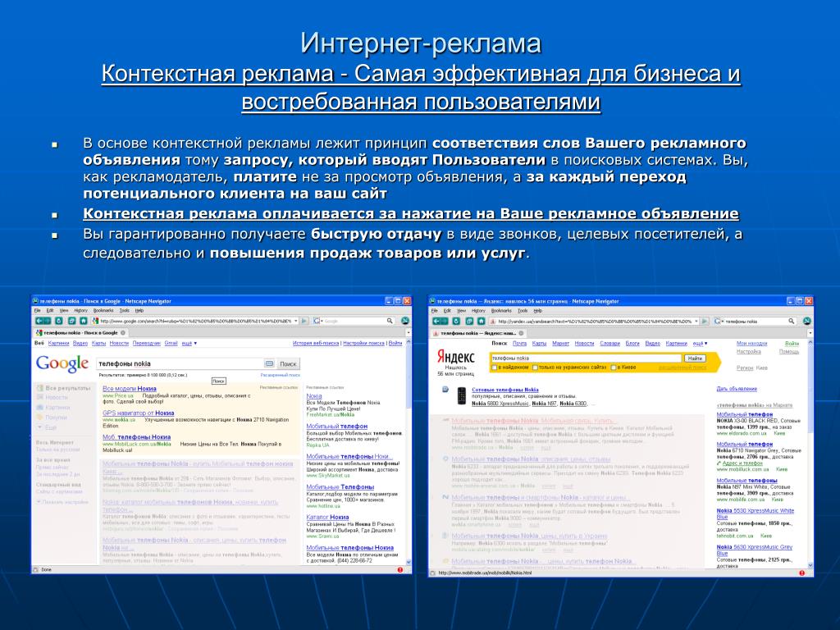Click the Nokia phone thumbnail in Yandex results
840x630 pixels.
[461, 396]
